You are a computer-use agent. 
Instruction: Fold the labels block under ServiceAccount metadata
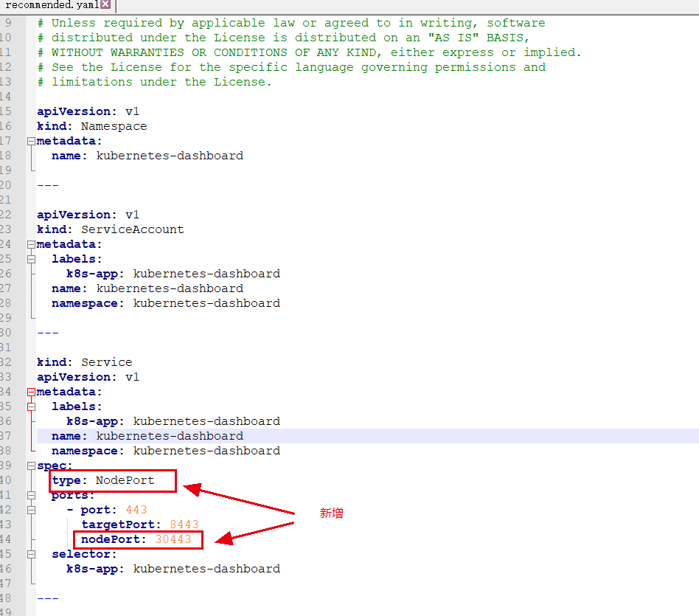click(x=31, y=259)
